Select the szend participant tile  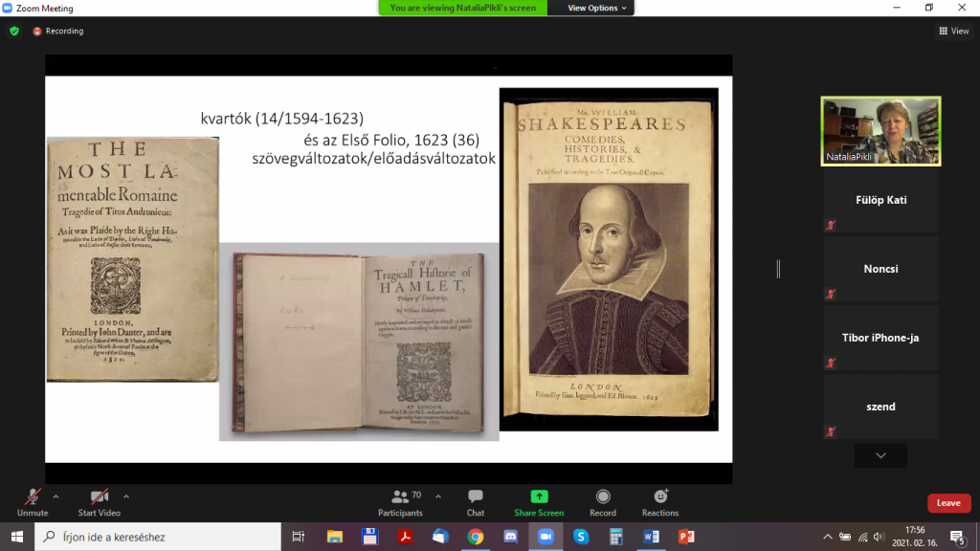[x=880, y=407]
